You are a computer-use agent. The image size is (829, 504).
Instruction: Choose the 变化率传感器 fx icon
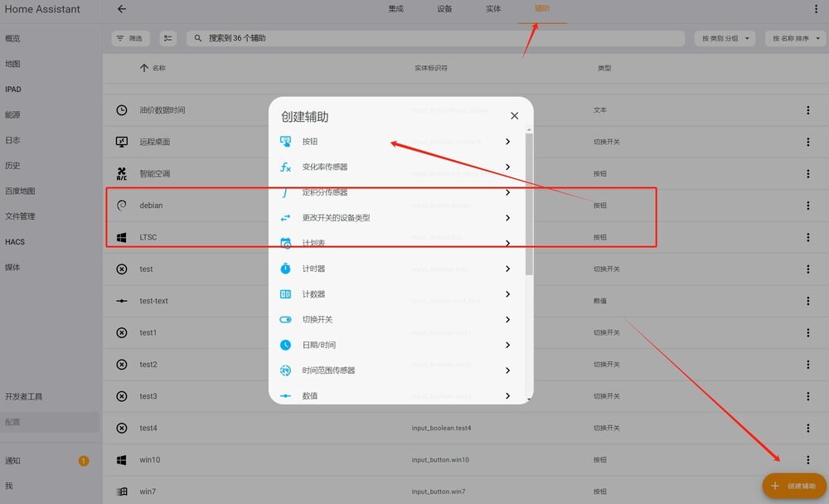click(x=285, y=167)
